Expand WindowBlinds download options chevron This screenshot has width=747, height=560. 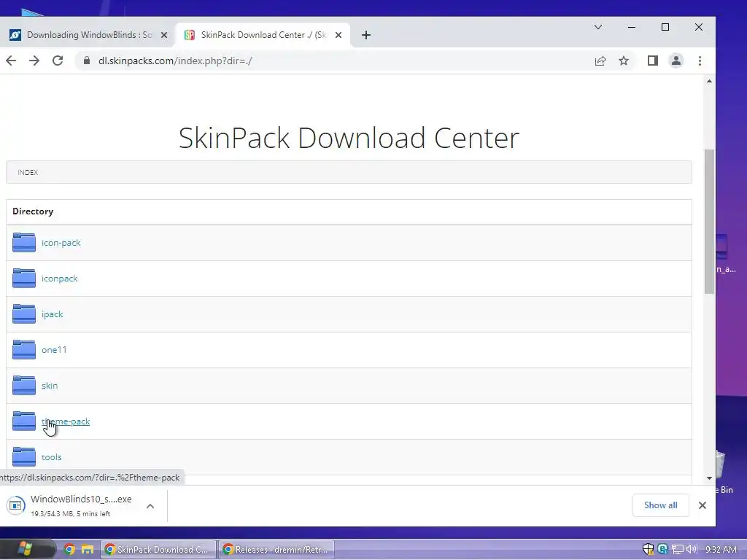click(x=150, y=506)
